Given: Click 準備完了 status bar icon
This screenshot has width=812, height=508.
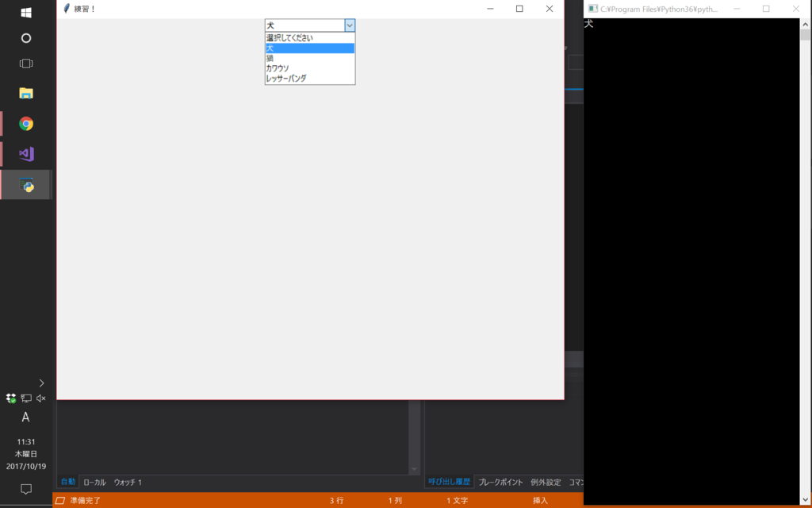Looking at the screenshot, I should click(60, 500).
